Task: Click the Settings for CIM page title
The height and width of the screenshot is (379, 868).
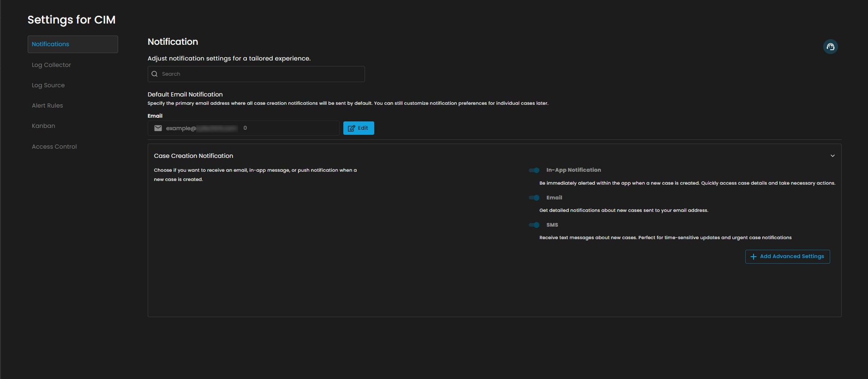Action: 72,20
